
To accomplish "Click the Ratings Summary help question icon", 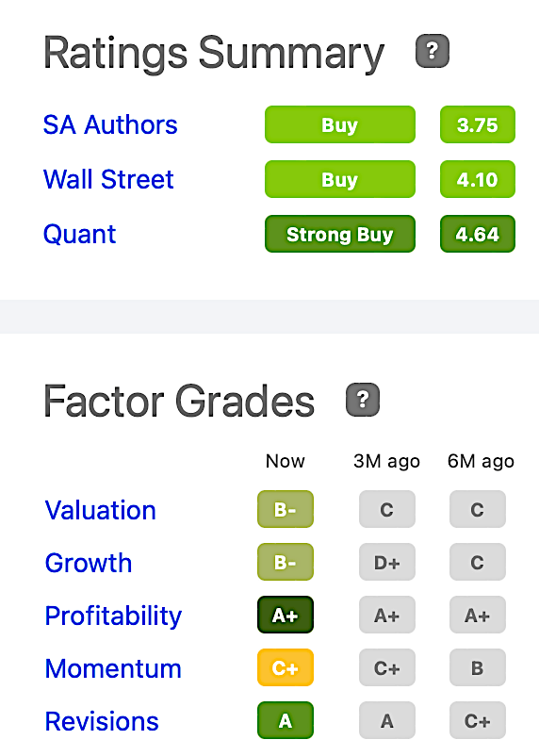I will pyautogui.click(x=433, y=51).
